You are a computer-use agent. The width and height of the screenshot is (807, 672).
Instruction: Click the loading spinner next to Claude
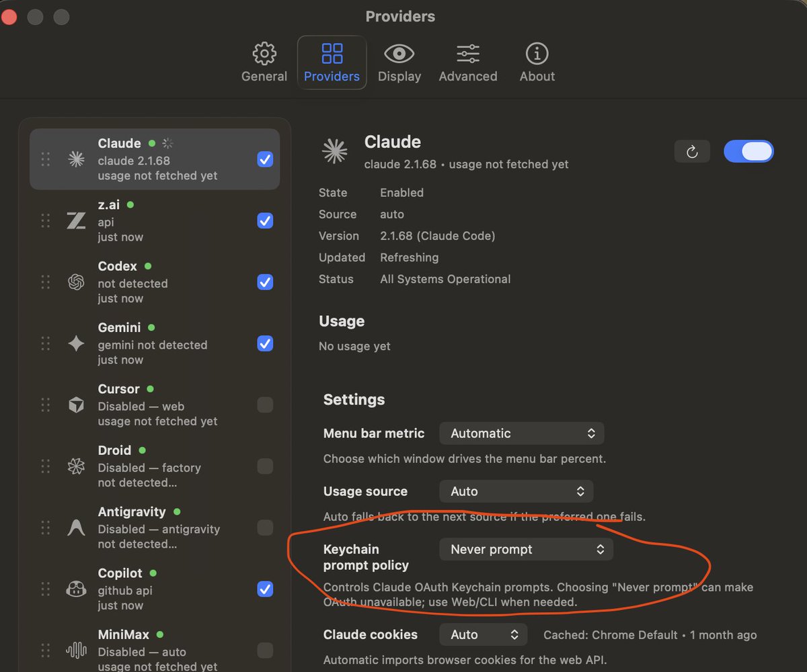tap(168, 143)
